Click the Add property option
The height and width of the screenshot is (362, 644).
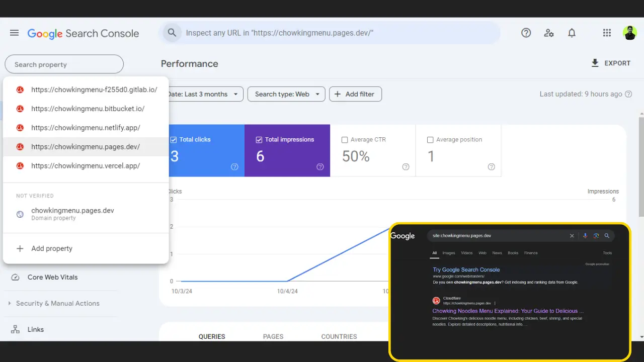52,248
